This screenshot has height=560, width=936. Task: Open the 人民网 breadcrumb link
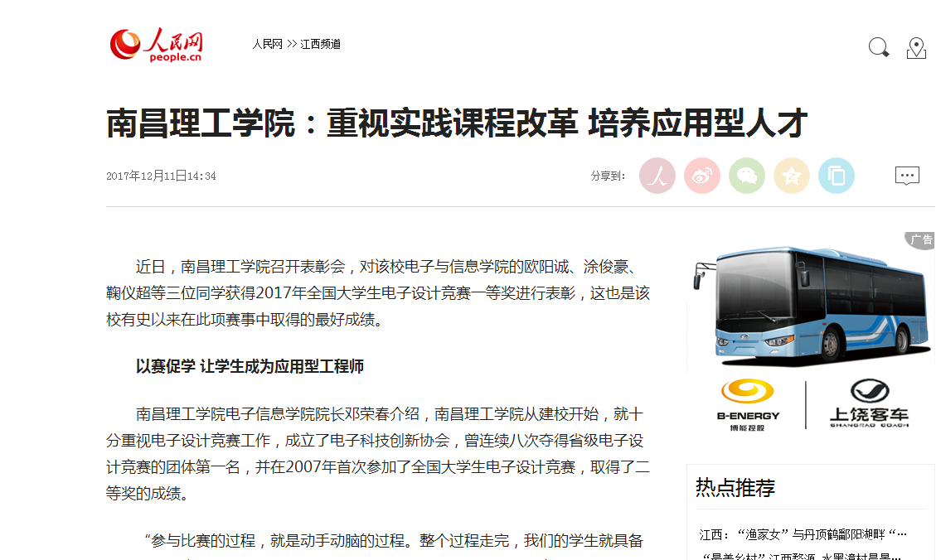coord(267,44)
